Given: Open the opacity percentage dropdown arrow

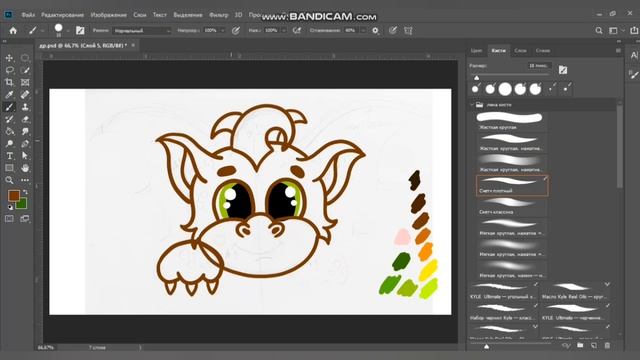Looking at the screenshot, I should click(x=222, y=31).
